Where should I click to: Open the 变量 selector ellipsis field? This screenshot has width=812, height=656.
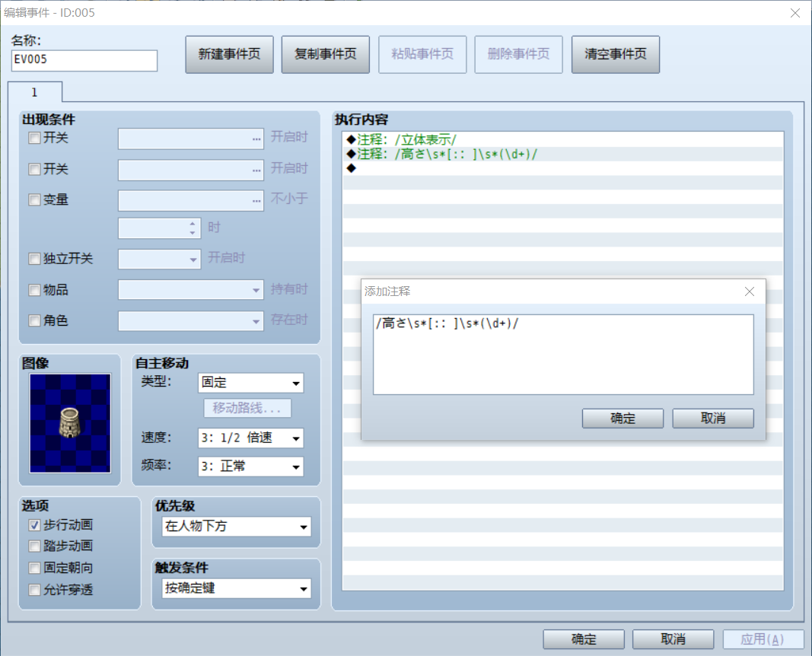[x=191, y=201]
